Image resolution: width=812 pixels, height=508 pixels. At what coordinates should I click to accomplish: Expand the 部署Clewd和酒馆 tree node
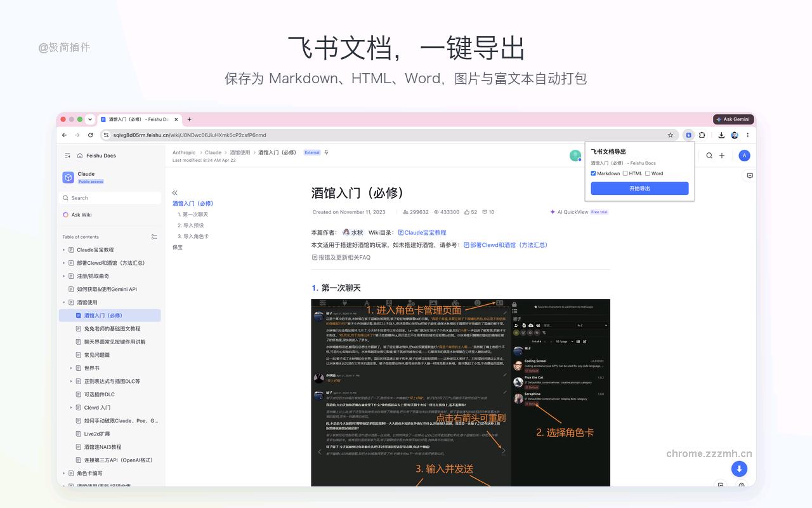pos(64,263)
